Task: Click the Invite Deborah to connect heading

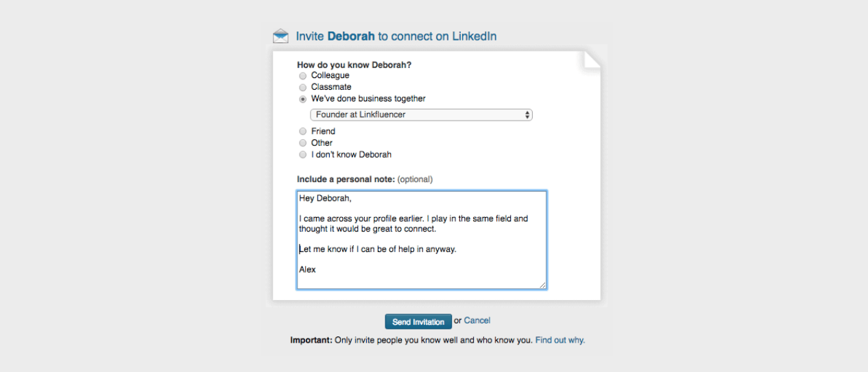Action: pyautogui.click(x=396, y=36)
